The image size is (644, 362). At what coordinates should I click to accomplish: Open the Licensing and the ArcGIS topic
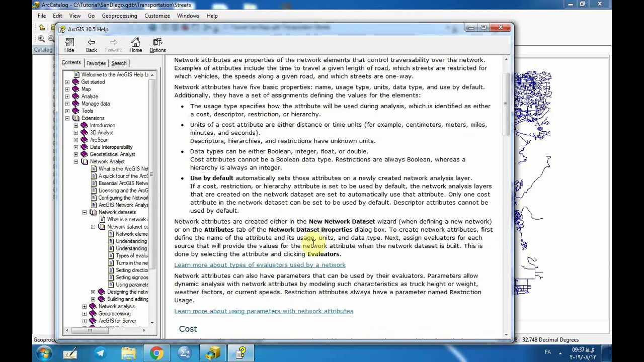123,191
